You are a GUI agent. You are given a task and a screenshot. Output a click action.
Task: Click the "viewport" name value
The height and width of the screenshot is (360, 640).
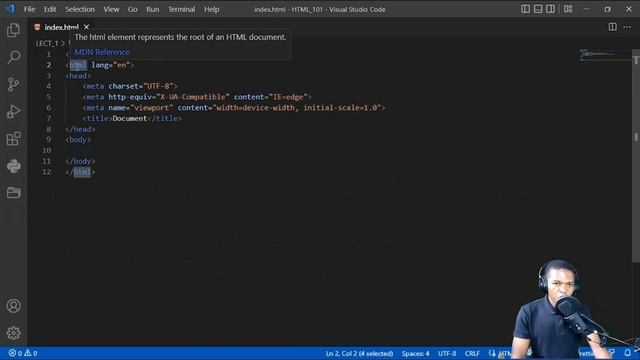coord(151,108)
